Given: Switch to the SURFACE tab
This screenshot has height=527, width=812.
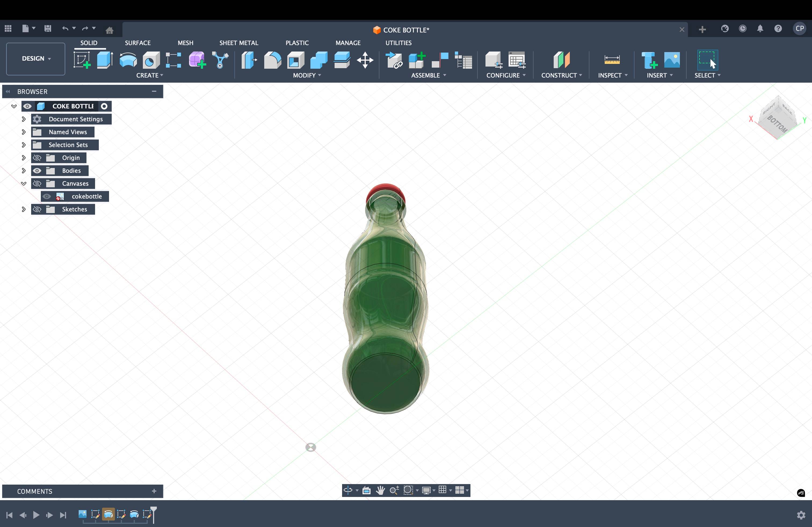Looking at the screenshot, I should click(x=137, y=43).
